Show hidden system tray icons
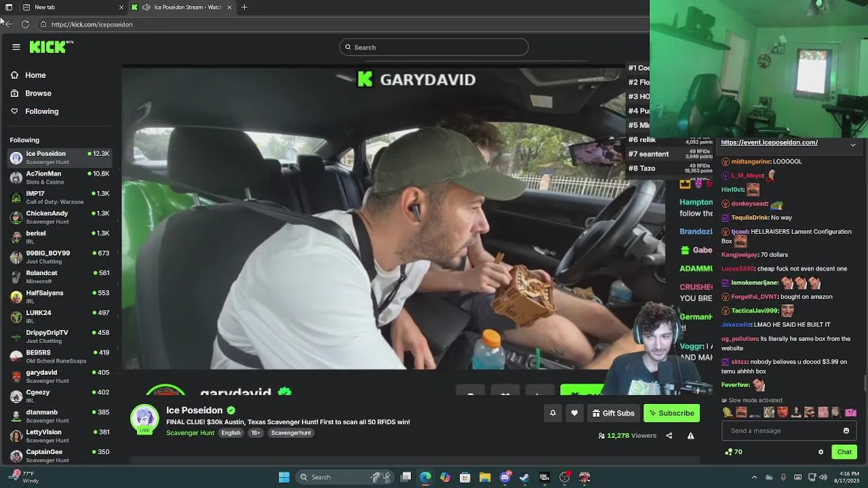Image resolution: width=868 pixels, height=488 pixels. pyautogui.click(x=754, y=477)
